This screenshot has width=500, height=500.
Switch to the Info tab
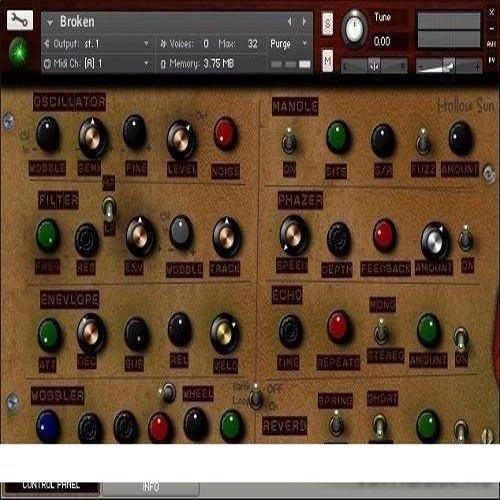151,488
